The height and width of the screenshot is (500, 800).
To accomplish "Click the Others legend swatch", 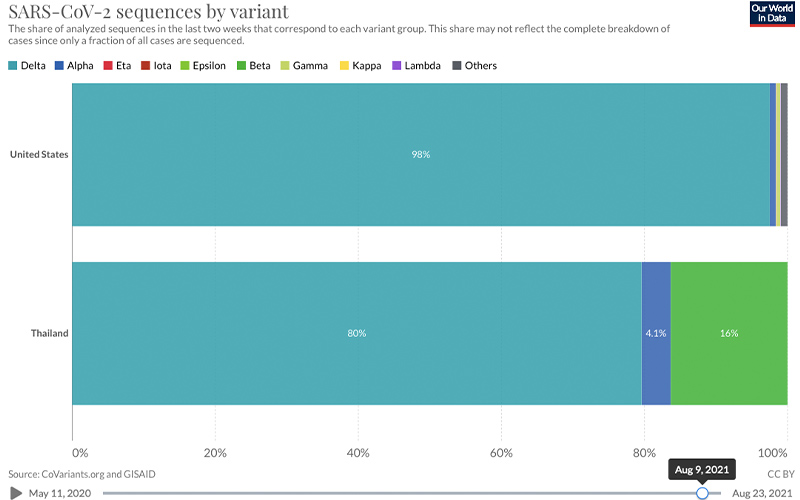I will click(456, 66).
